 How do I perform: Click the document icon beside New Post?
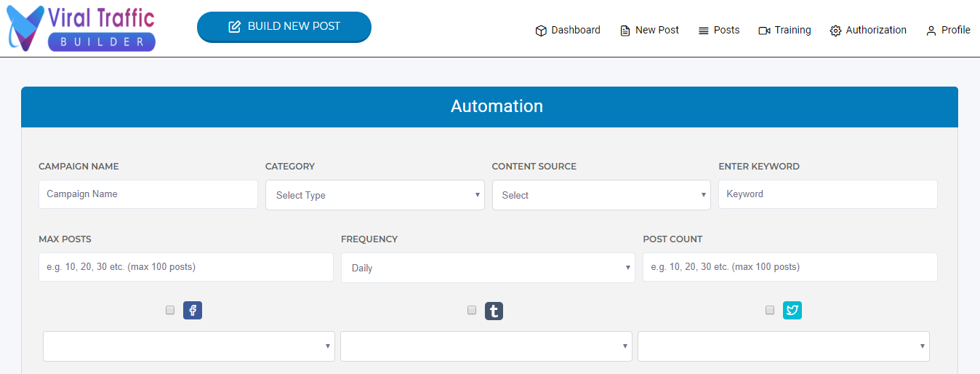625,31
